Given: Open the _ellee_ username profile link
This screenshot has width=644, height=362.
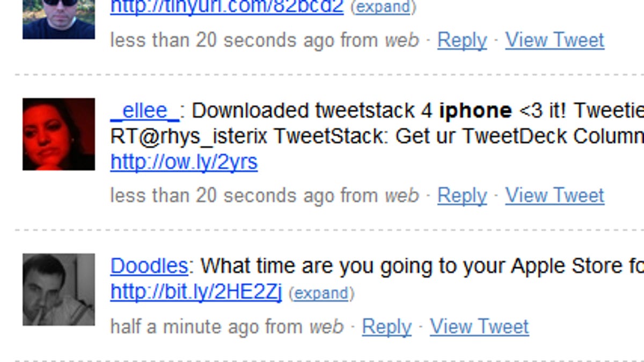Looking at the screenshot, I should tap(144, 110).
